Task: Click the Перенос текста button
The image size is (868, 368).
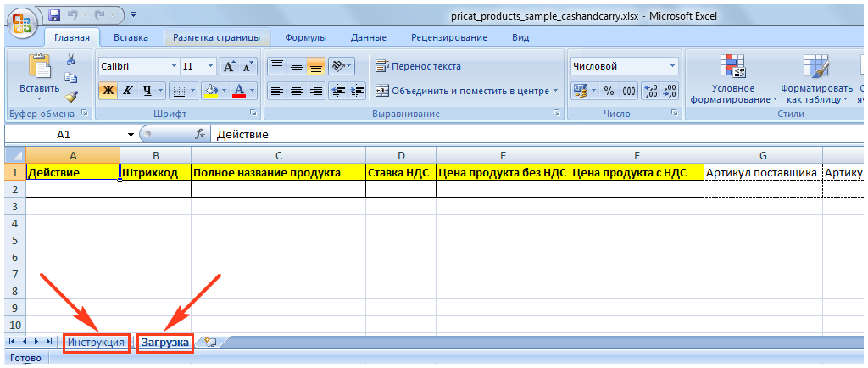Action: click(x=419, y=66)
